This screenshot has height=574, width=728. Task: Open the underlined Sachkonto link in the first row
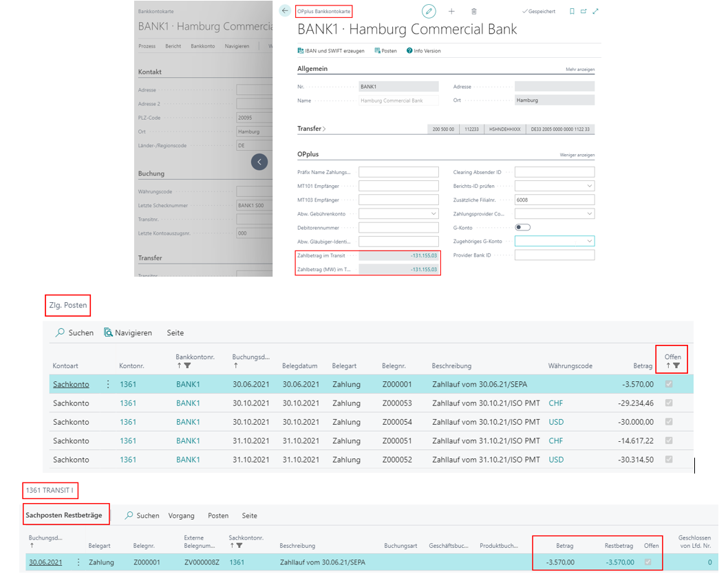coord(71,384)
